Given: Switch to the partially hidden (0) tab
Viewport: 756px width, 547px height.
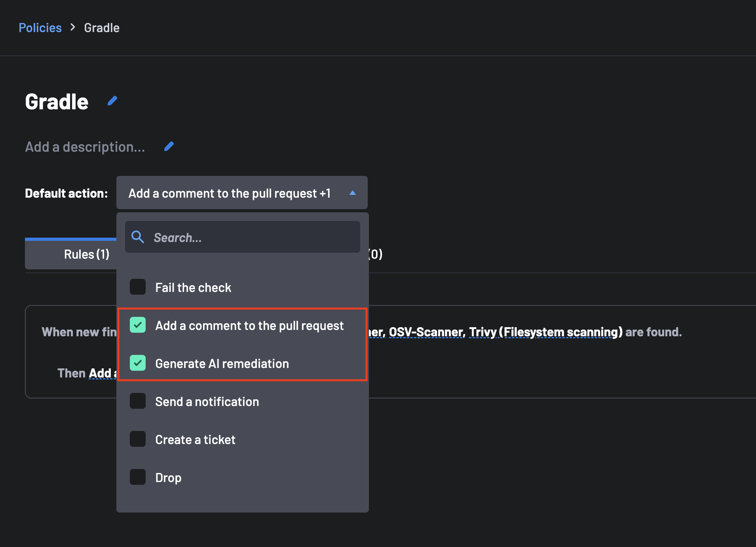Looking at the screenshot, I should [376, 254].
